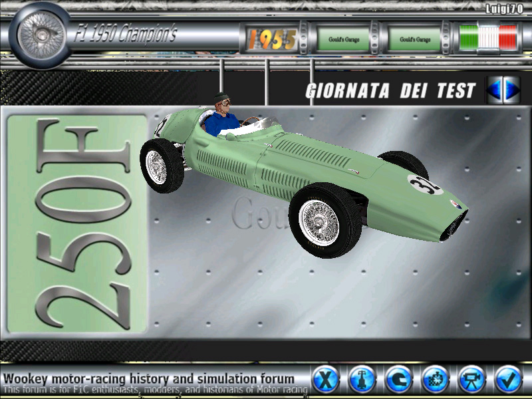The width and height of the screenshot is (532, 399).
Task: Click the first Gould's Garage panel
Action: tap(343, 39)
